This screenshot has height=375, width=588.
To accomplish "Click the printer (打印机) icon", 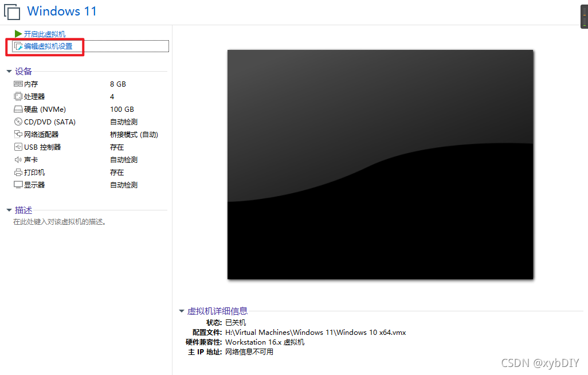I will [x=18, y=172].
